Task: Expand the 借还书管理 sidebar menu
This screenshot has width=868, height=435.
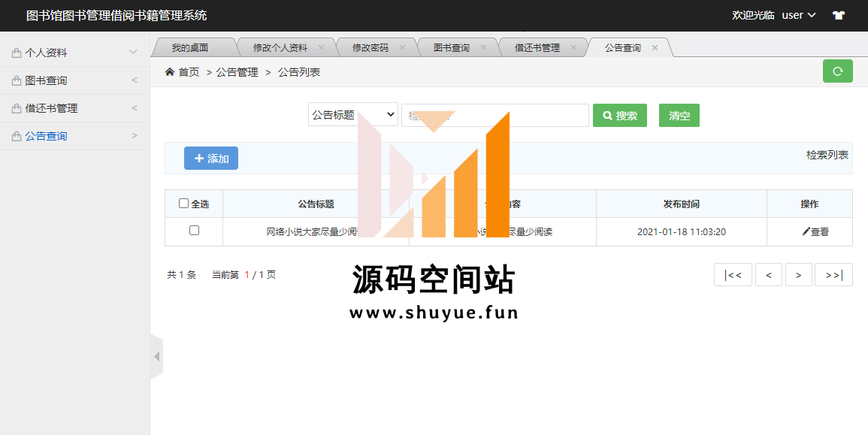Action: 74,108
